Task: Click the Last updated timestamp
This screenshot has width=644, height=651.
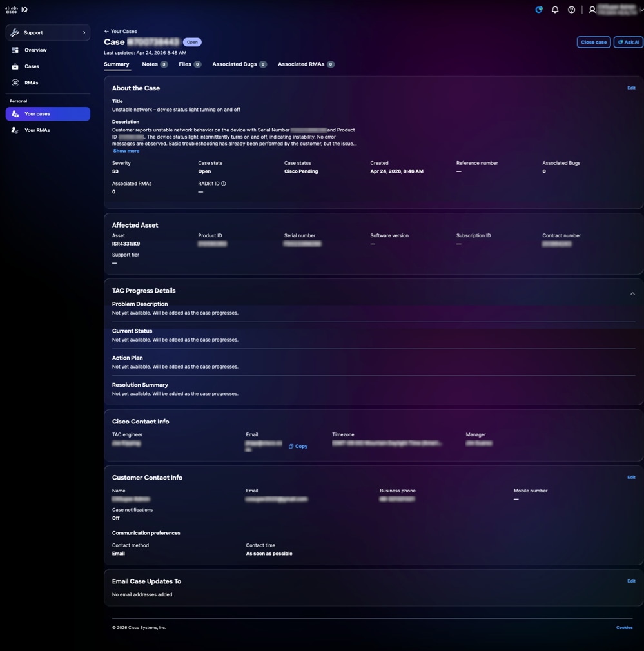Action: tap(145, 53)
